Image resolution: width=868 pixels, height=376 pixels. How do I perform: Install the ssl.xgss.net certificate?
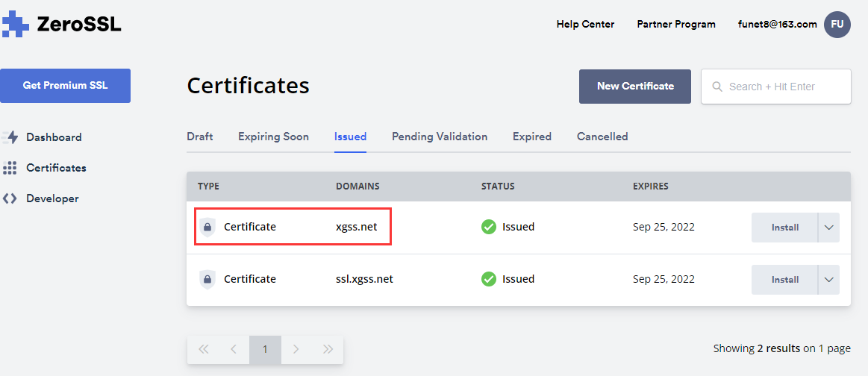click(784, 280)
